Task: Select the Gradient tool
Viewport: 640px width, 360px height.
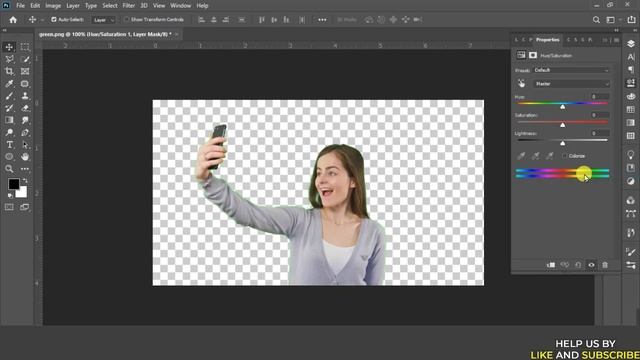Action: coord(9,120)
